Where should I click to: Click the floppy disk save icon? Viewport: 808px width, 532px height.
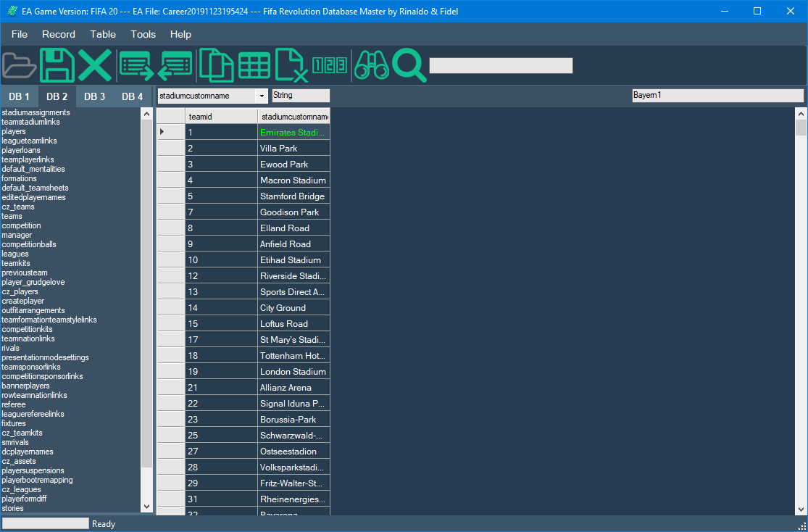pyautogui.click(x=57, y=66)
